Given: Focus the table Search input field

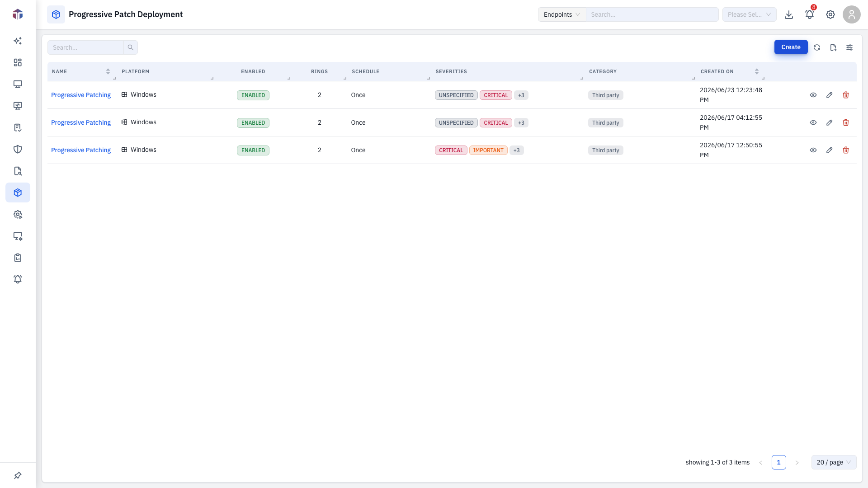Looking at the screenshot, I should click(86, 47).
